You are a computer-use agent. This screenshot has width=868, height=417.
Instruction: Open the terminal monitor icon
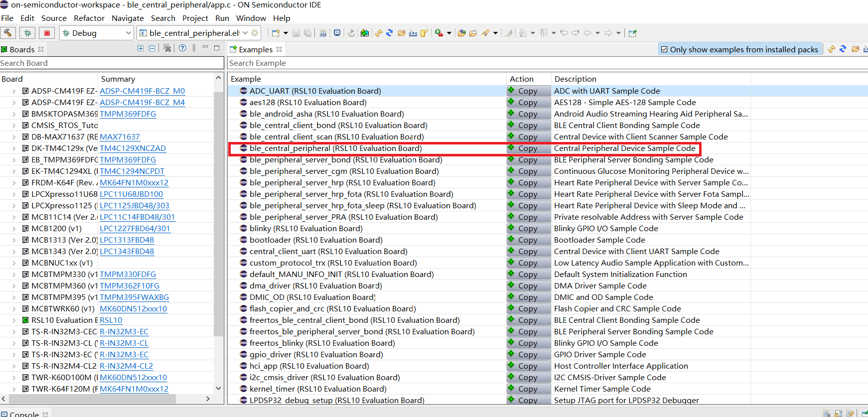(337, 33)
